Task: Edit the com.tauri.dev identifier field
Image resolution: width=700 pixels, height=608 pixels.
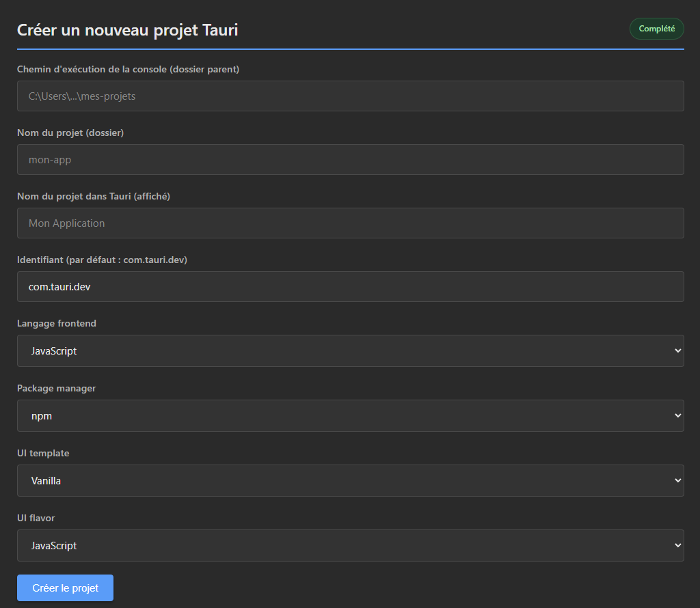Action: (351, 286)
